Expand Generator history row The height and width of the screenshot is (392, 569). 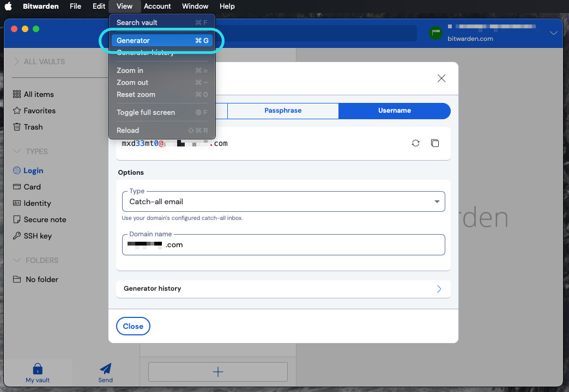[x=283, y=289]
